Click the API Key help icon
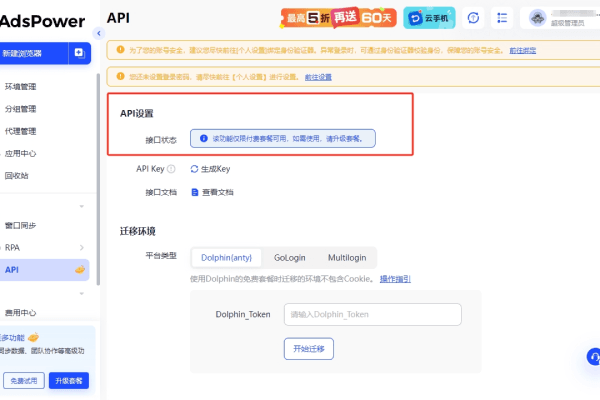 click(x=171, y=169)
